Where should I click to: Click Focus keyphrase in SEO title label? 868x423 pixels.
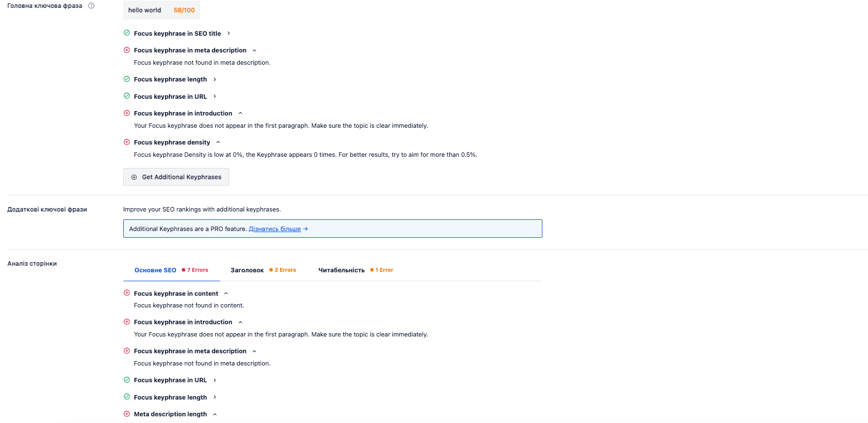(177, 33)
